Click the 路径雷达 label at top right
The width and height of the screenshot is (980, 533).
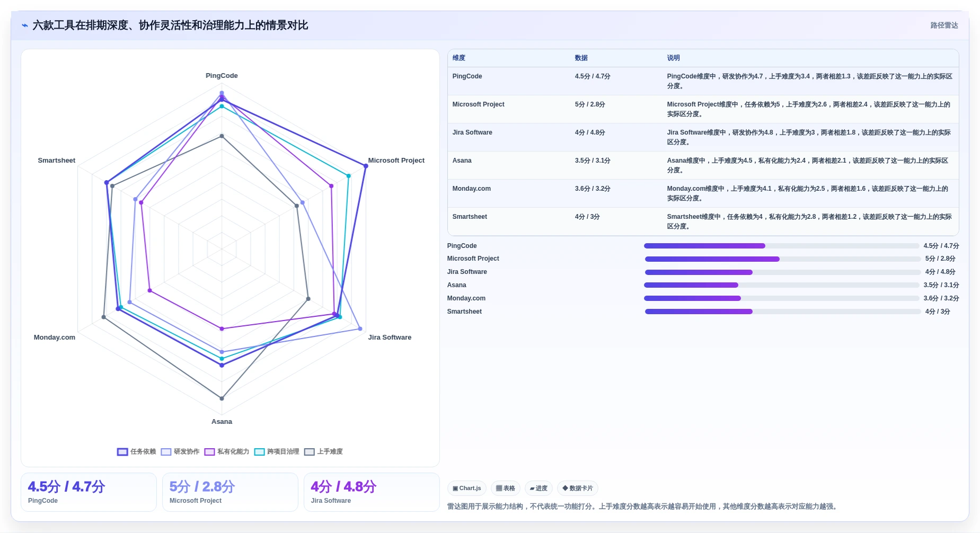[x=944, y=25]
